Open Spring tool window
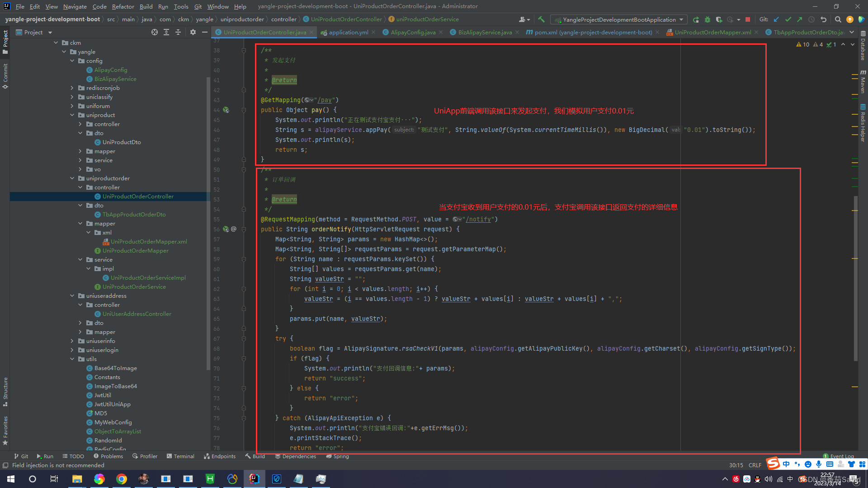 tap(337, 456)
